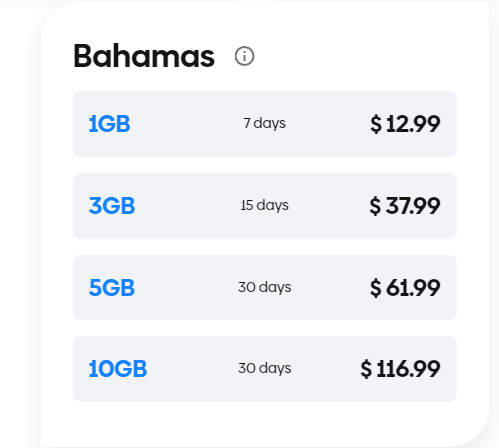The image size is (499, 448).
Task: Open the info icon beside Bahamas
Action: [x=244, y=56]
